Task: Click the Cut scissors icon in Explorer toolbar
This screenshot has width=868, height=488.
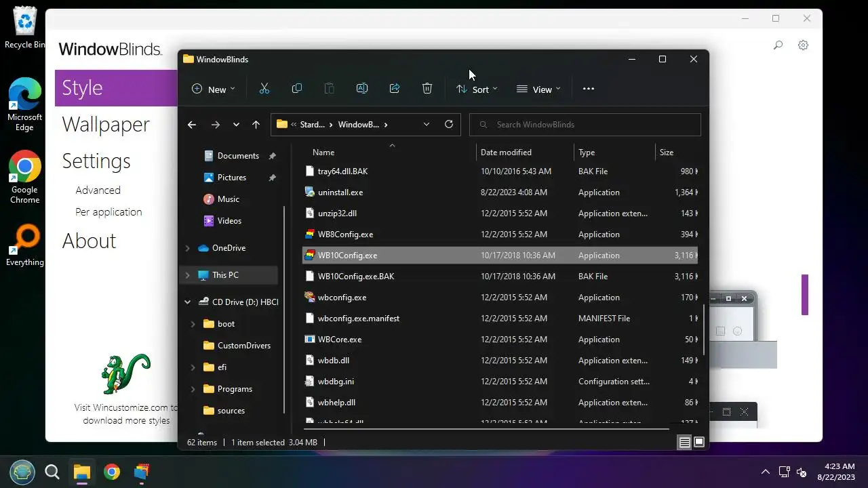Action: coord(264,89)
